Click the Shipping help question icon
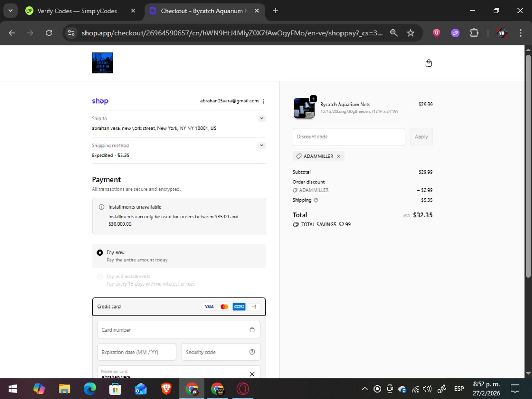 (x=316, y=200)
